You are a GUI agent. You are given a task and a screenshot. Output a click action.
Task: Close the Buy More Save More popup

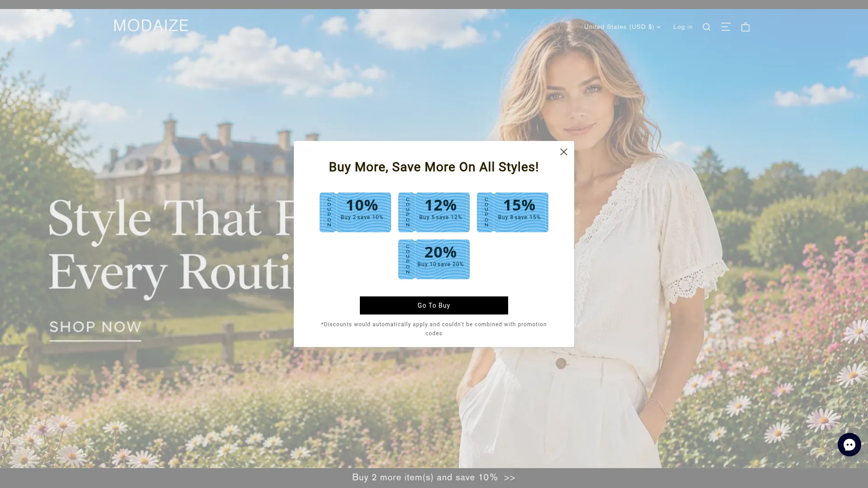564,152
